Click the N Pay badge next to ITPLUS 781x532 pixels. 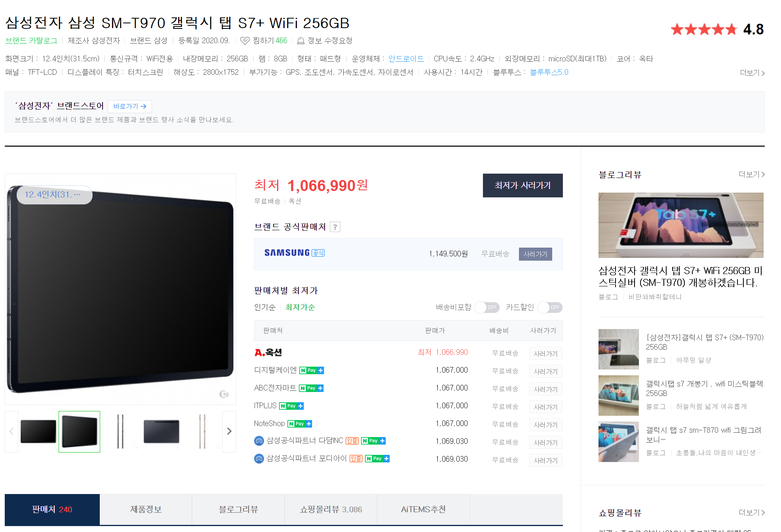pos(291,406)
